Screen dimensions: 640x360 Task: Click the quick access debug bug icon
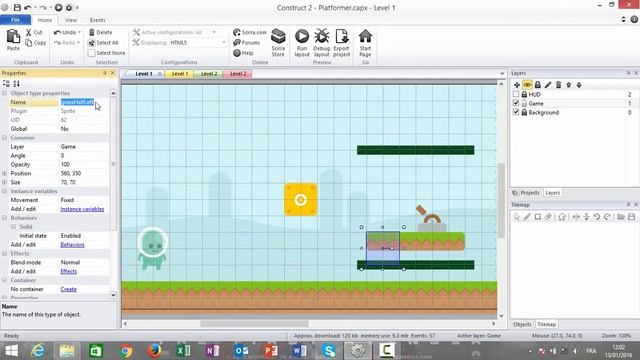(69, 7)
